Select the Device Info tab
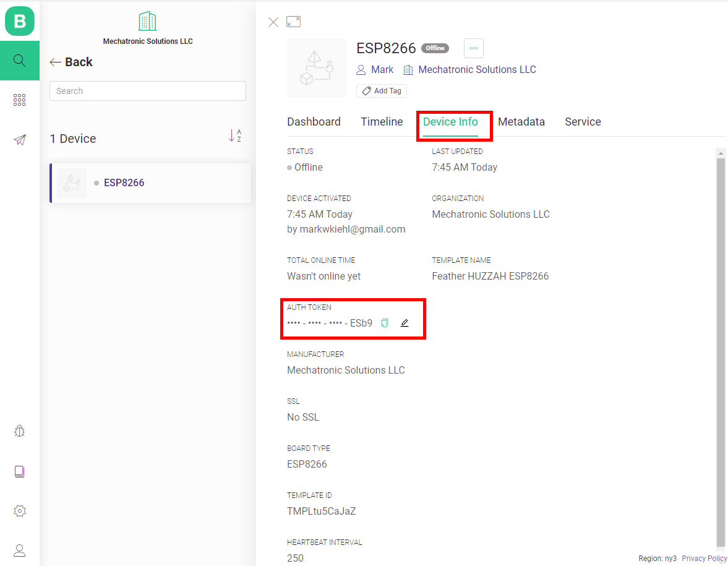This screenshot has width=728, height=566. (450, 122)
